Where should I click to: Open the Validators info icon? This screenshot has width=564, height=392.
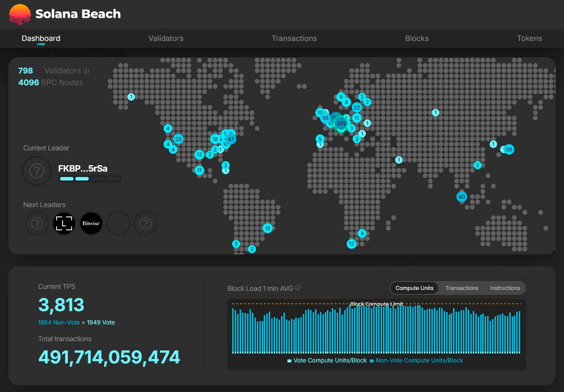click(x=86, y=71)
